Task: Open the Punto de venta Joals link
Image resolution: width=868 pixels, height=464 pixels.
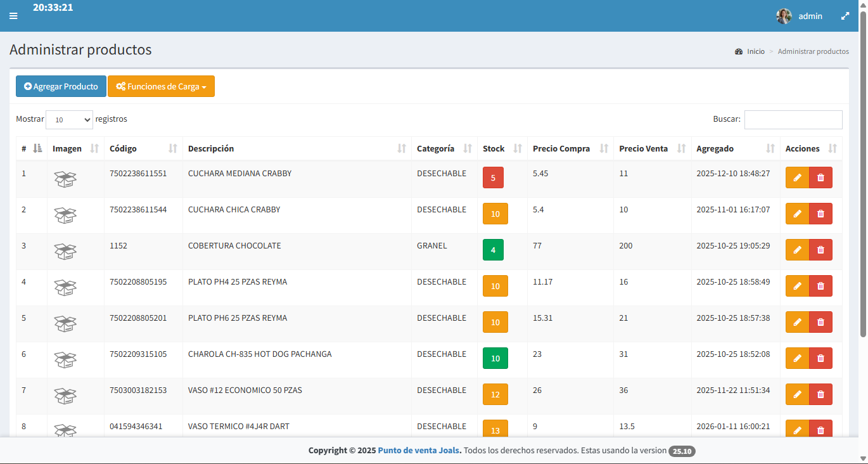Action: [419, 451]
